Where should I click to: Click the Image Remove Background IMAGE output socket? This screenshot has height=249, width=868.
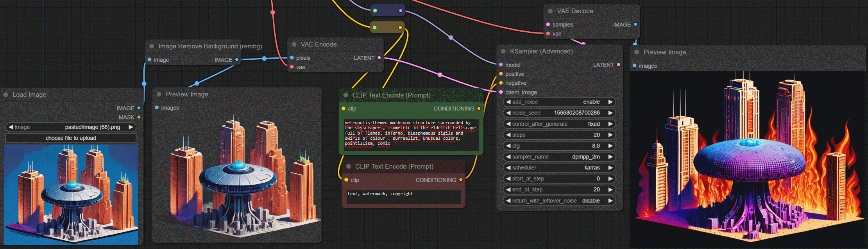pyautogui.click(x=237, y=60)
